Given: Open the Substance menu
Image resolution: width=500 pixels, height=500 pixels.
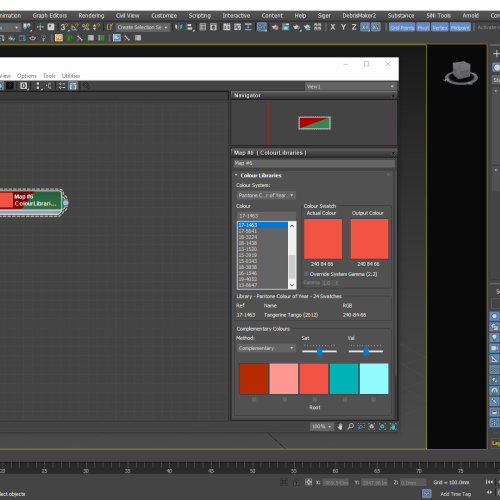Looking at the screenshot, I should 401,15.
